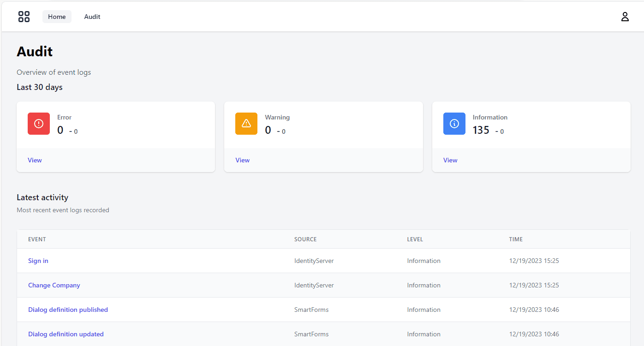Open Dialog definition updated event
Screen dimensions: 644x346
point(66,334)
